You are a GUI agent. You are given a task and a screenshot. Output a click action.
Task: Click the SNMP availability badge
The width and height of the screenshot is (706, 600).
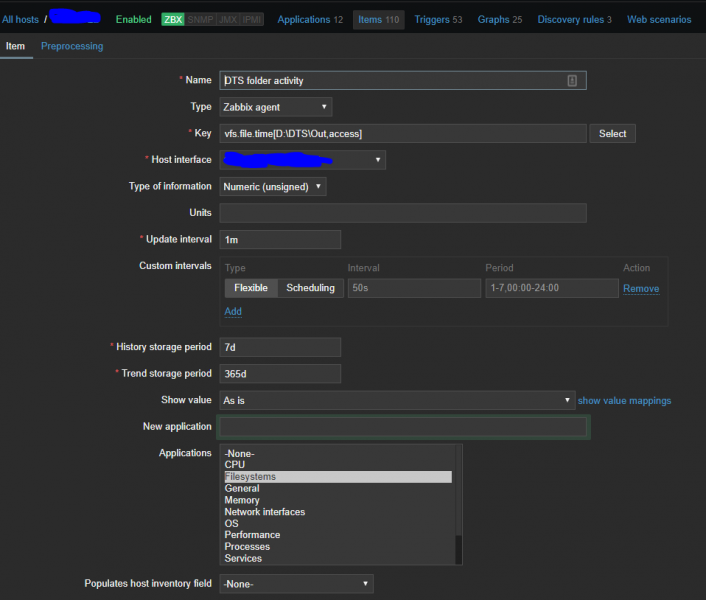click(199, 19)
